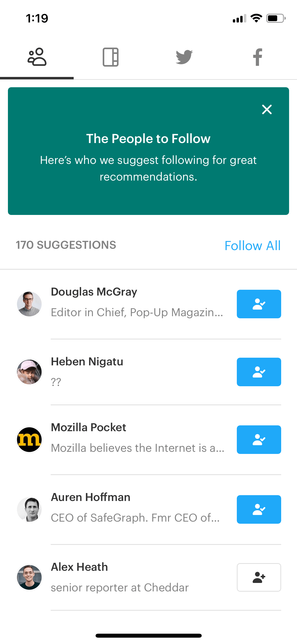Open the Twitter friends tab
Viewport: 297px width, 644px height.
184,57
